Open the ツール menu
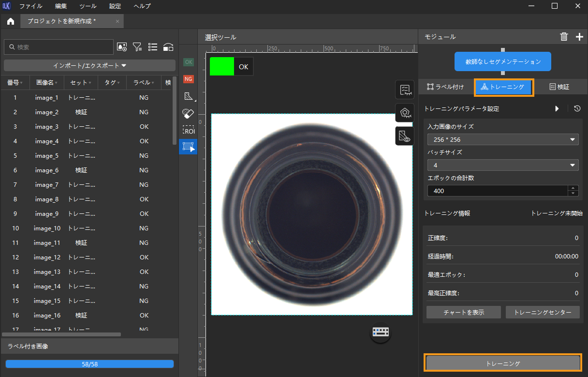 click(x=88, y=6)
